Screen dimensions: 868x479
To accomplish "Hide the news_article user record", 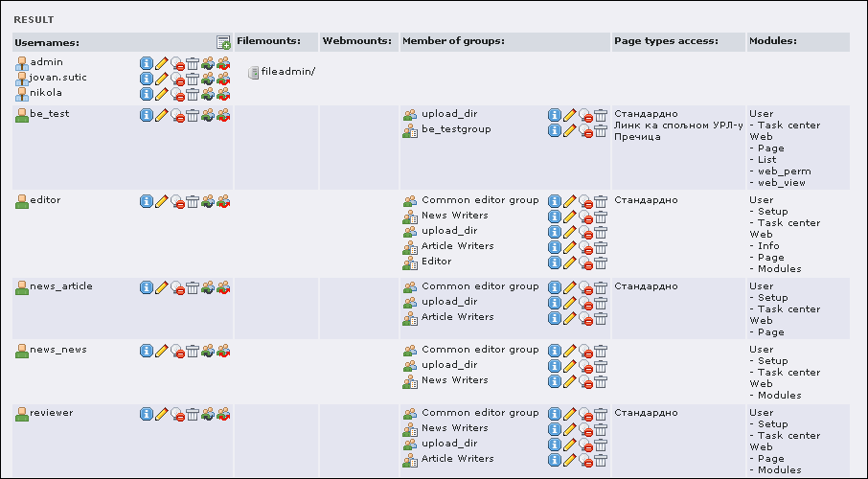I will (x=177, y=288).
